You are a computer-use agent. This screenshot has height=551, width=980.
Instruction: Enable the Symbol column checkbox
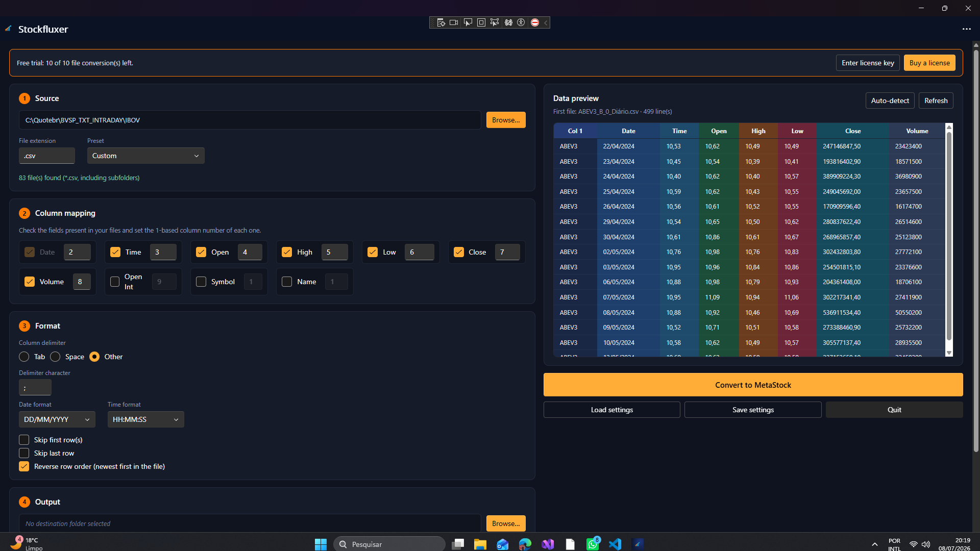point(201,282)
